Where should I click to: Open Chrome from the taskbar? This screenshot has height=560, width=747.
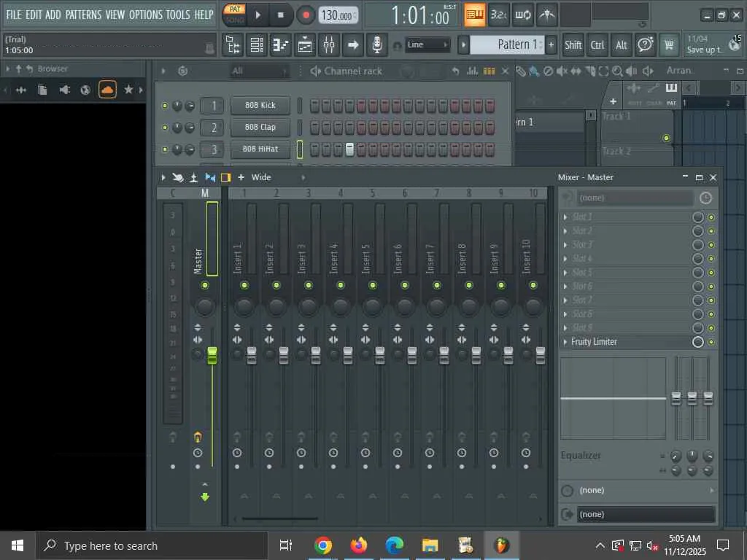322,545
